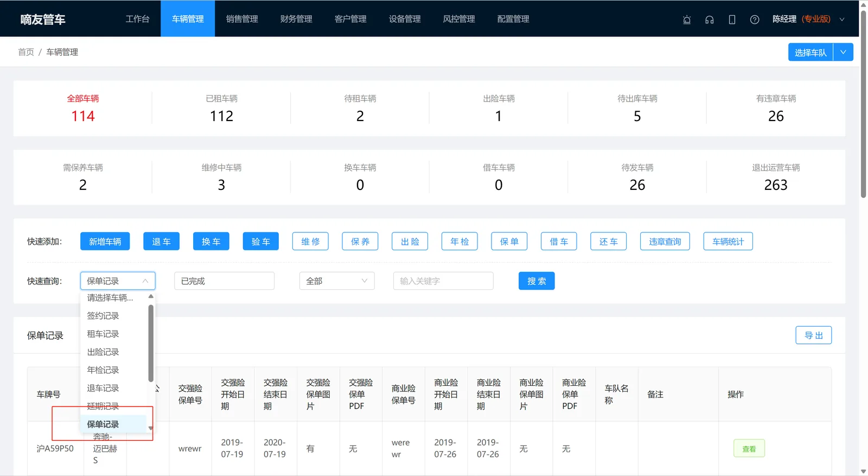Screen dimensions: 868x476
Task: Click the 沪A59P50 plate cell
Action: [55, 448]
